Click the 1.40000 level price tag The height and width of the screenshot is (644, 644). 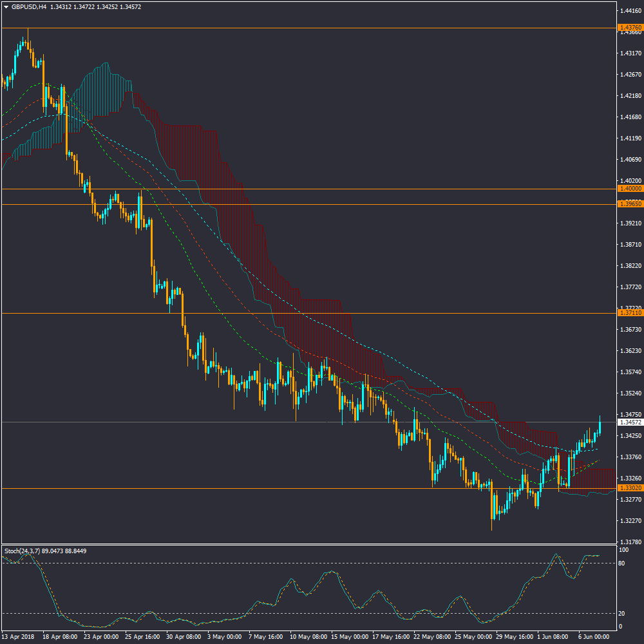(630, 189)
